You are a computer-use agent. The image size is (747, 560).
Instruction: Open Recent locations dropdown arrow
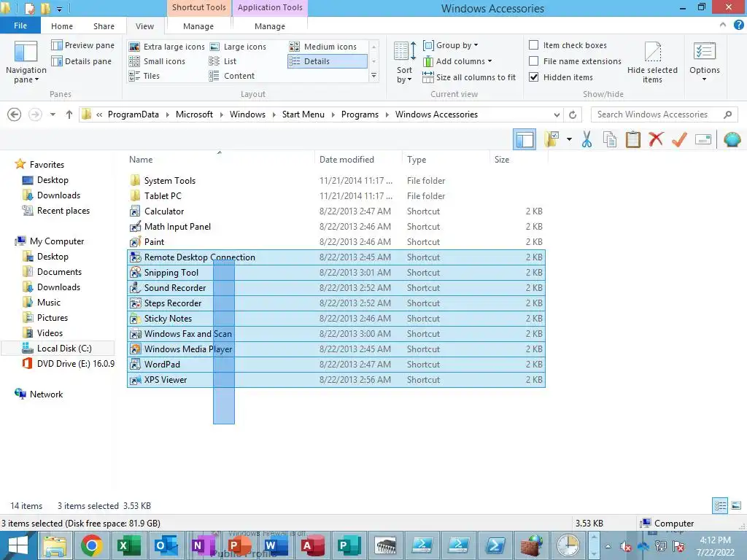click(53, 114)
